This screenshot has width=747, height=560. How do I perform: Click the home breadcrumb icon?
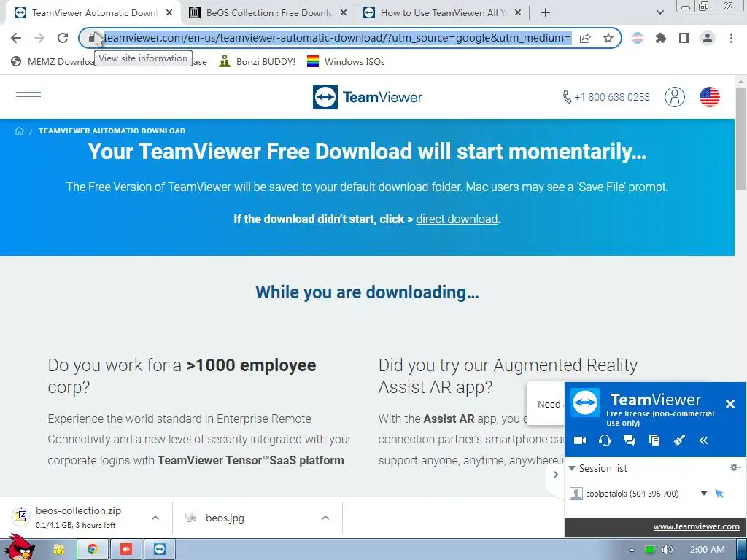(19, 131)
